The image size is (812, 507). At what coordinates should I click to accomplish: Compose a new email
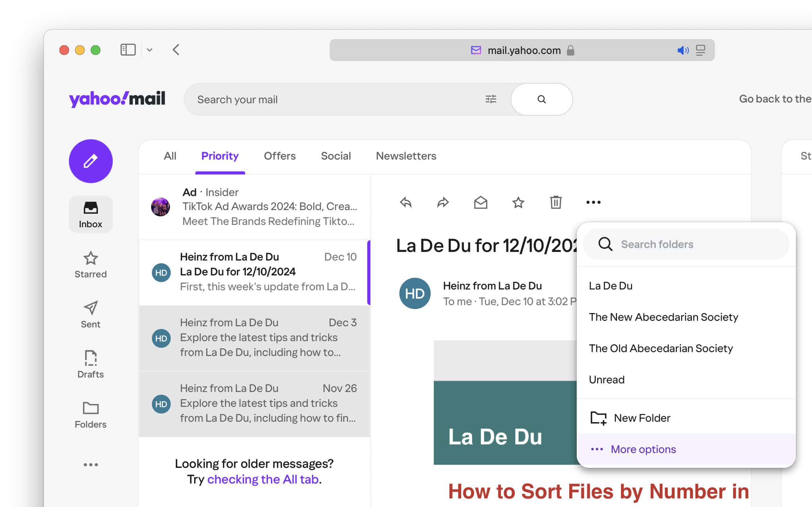[90, 161]
